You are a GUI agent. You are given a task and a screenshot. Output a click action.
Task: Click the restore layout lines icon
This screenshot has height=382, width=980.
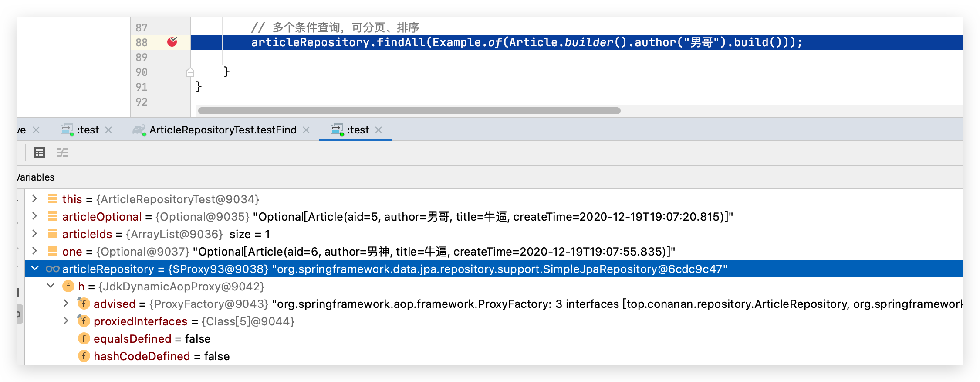click(x=62, y=153)
